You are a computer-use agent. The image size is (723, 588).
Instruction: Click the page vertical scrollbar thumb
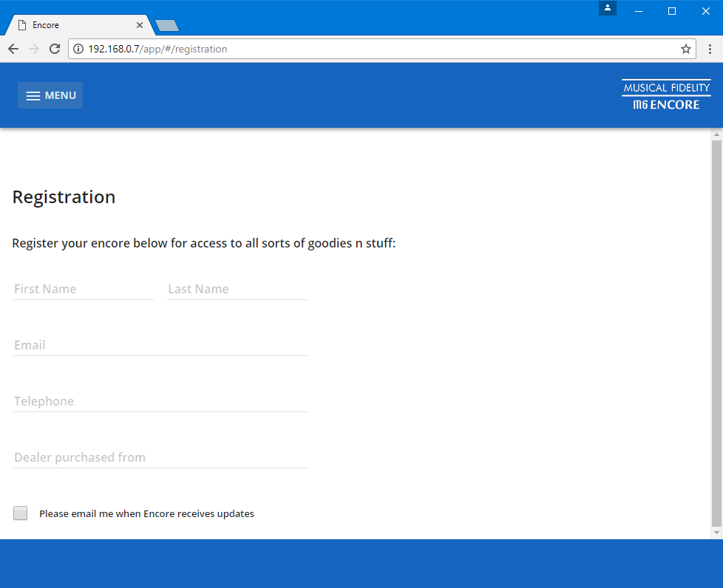(x=716, y=333)
